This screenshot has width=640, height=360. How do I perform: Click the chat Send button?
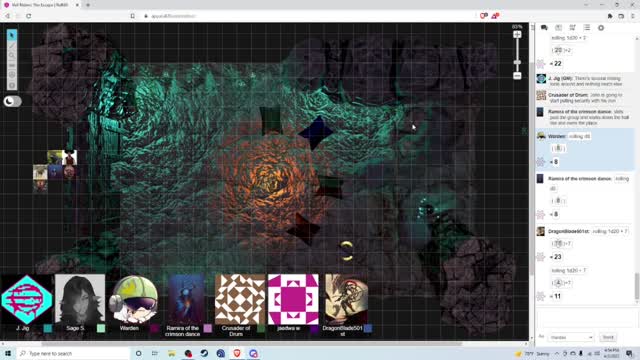(x=608, y=338)
